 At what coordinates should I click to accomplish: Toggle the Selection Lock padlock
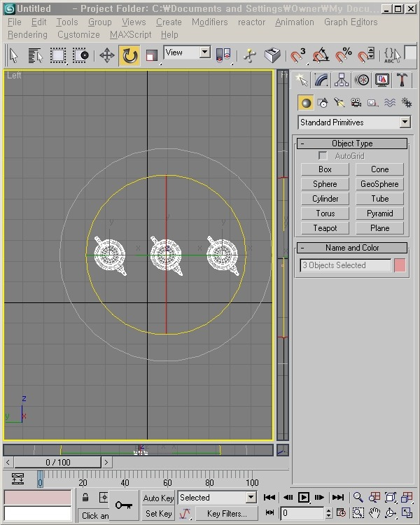pyautogui.click(x=85, y=498)
